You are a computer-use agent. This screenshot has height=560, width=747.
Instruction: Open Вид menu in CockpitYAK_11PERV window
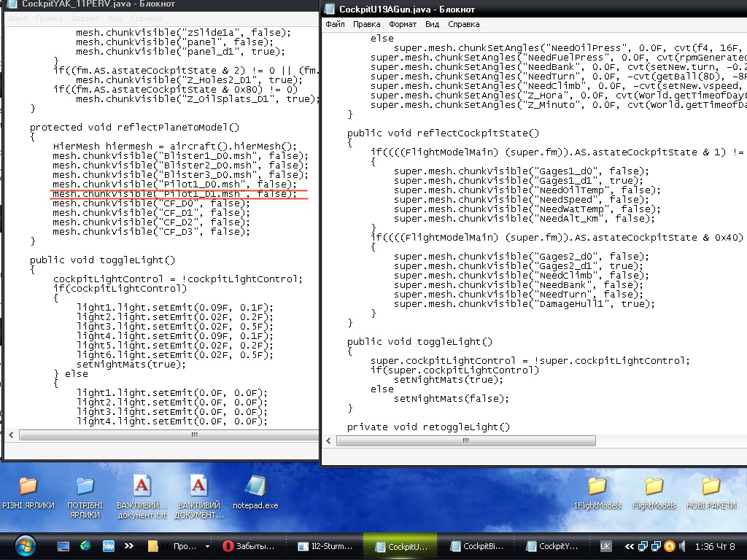click(115, 18)
